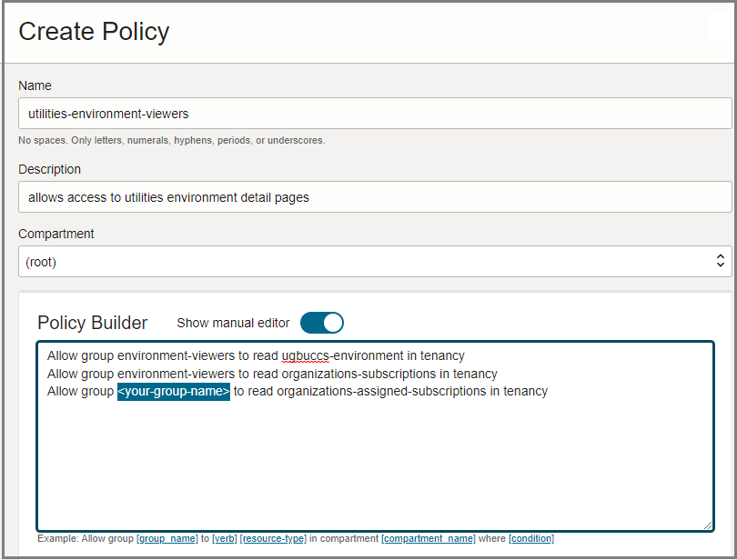Click the Policy Builder section heading
The height and width of the screenshot is (560, 737).
tap(93, 324)
